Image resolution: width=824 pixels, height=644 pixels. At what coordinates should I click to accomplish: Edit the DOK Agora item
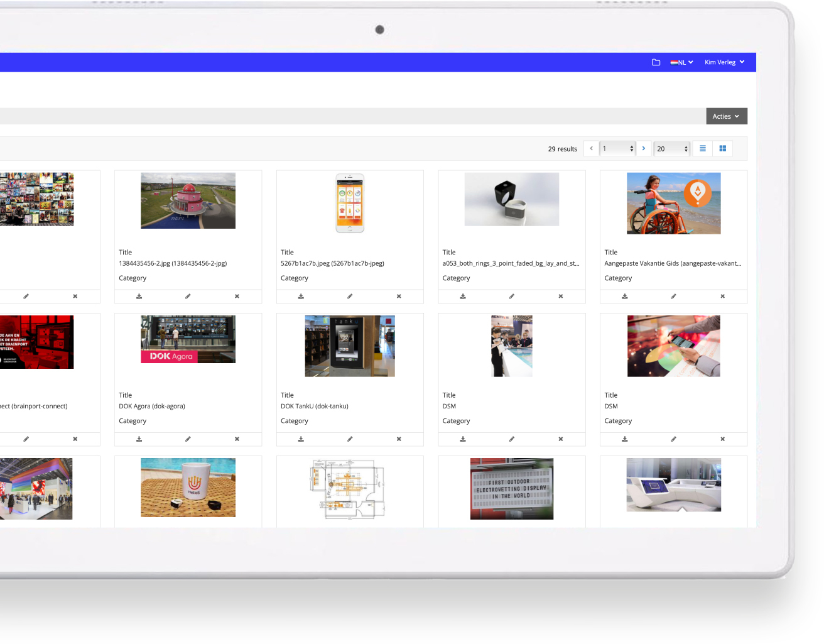pos(188,439)
